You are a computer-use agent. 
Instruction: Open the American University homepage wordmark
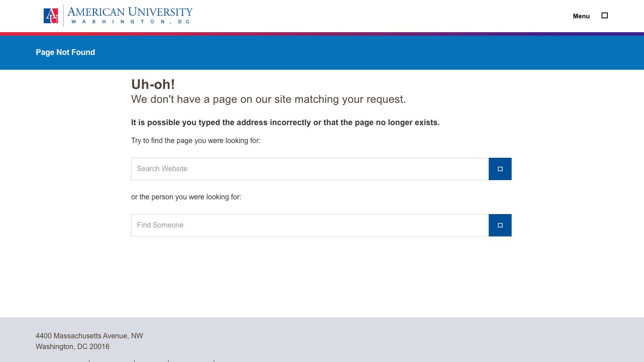(130, 12)
